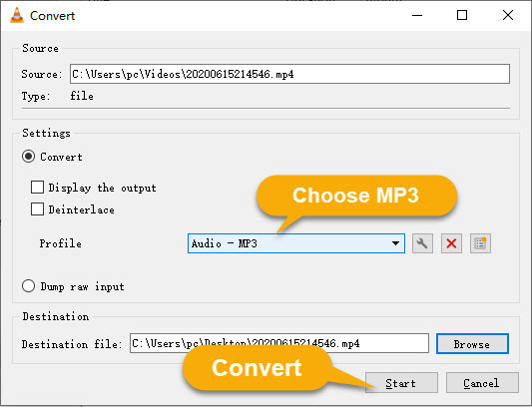Click the VLC cone icon in title bar
The image size is (532, 407).
pos(17,15)
